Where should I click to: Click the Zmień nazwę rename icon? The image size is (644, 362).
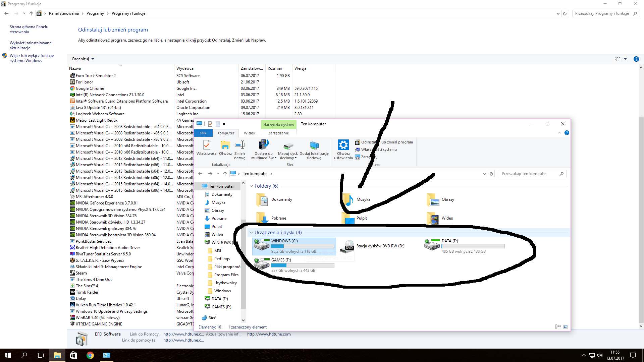tap(239, 145)
